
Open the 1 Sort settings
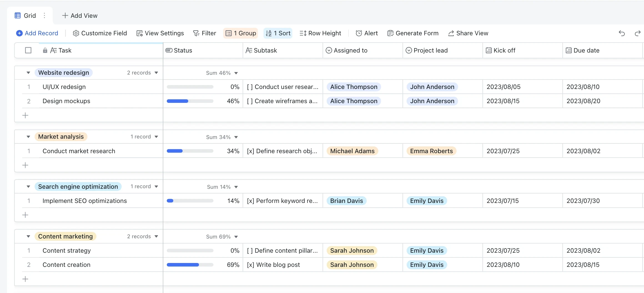point(278,33)
